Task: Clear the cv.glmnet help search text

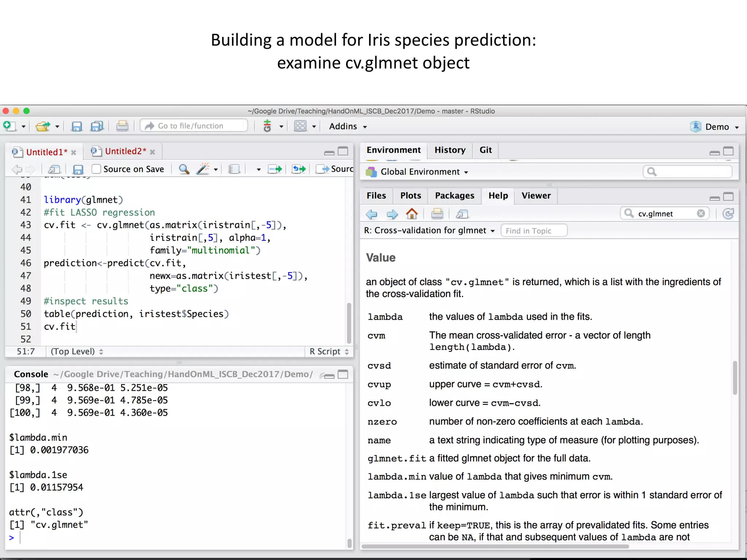Action: point(701,213)
